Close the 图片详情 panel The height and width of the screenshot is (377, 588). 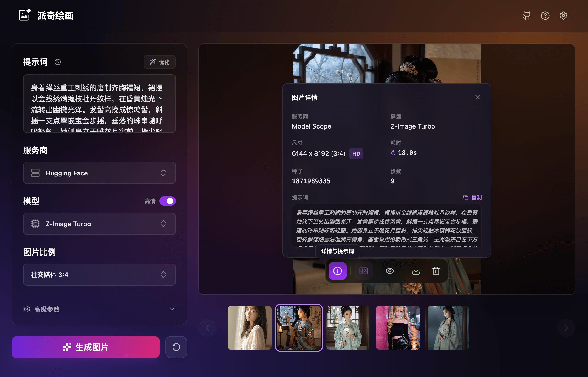pyautogui.click(x=478, y=97)
